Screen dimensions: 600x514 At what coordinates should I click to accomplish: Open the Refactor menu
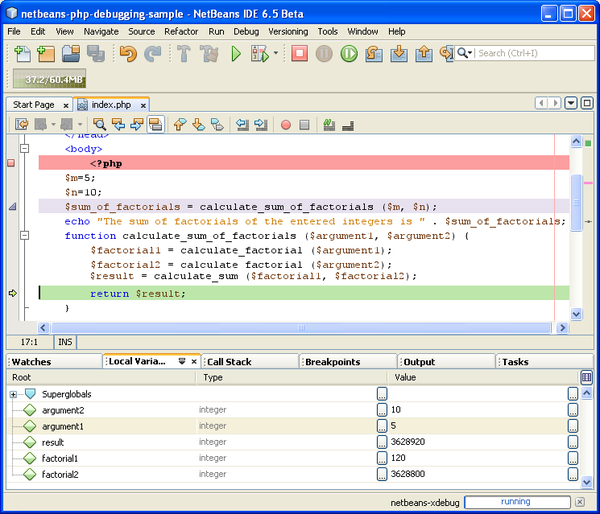coord(181,31)
